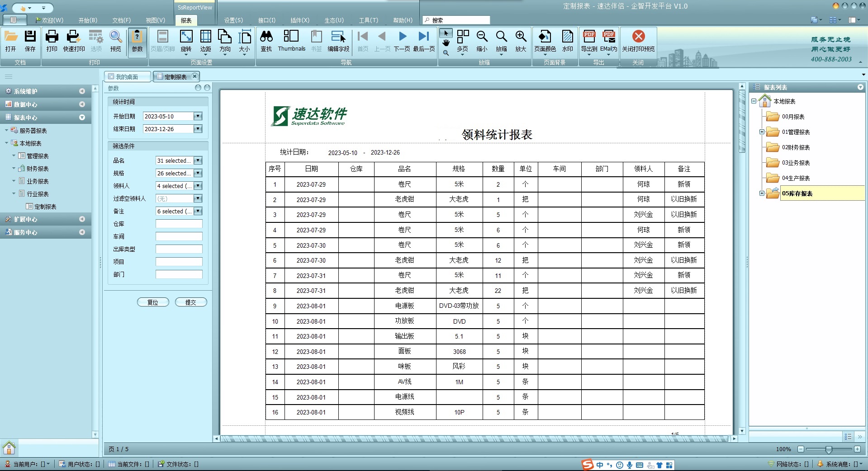Click the 编辑字段 edit fields icon
This screenshot has height=471, width=868.
click(338, 41)
